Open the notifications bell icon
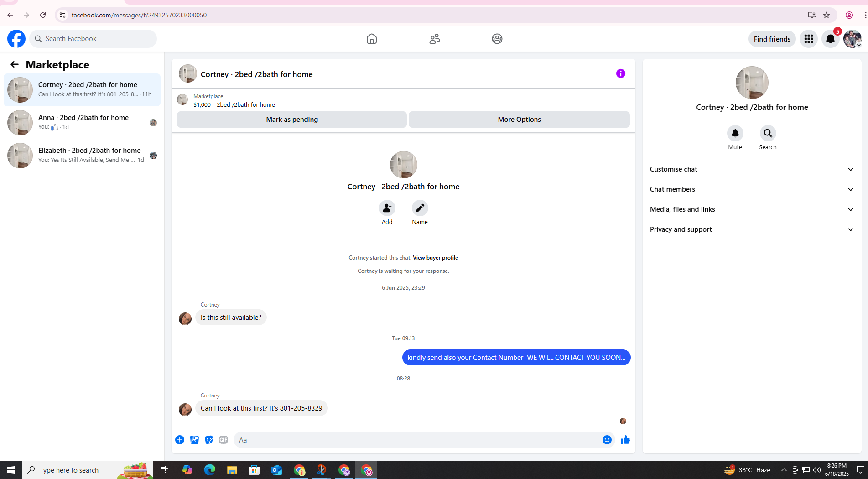The width and height of the screenshot is (868, 479). 831,39
